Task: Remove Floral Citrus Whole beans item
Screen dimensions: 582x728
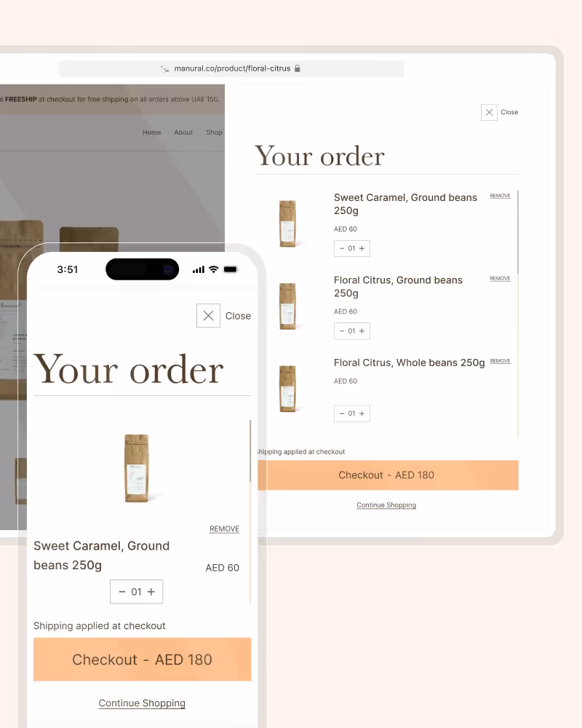Action: click(x=500, y=361)
